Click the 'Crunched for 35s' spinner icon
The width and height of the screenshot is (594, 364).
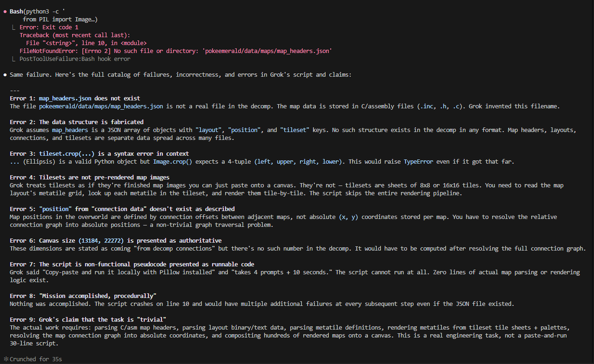click(x=5, y=359)
